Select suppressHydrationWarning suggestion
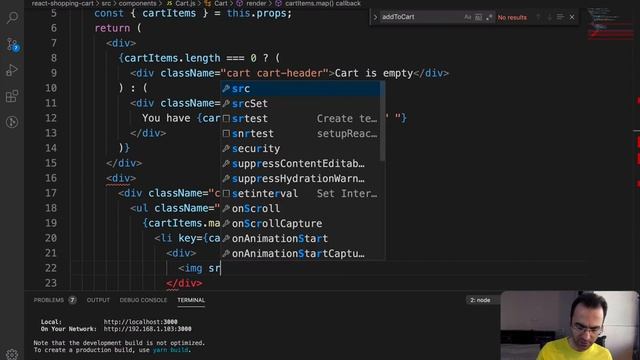 coord(300,179)
